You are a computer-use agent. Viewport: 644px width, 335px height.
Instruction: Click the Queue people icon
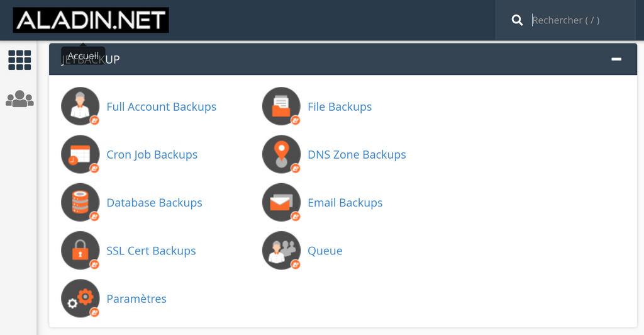click(281, 250)
